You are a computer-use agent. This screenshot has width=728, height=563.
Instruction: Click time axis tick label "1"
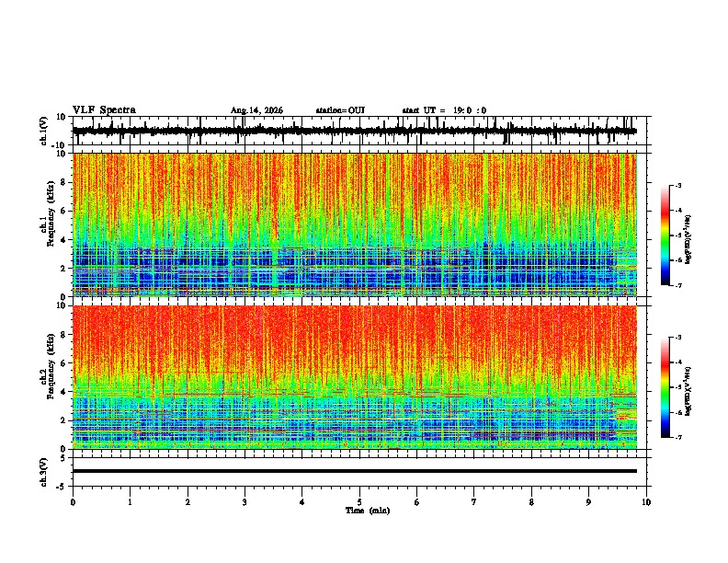(130, 502)
